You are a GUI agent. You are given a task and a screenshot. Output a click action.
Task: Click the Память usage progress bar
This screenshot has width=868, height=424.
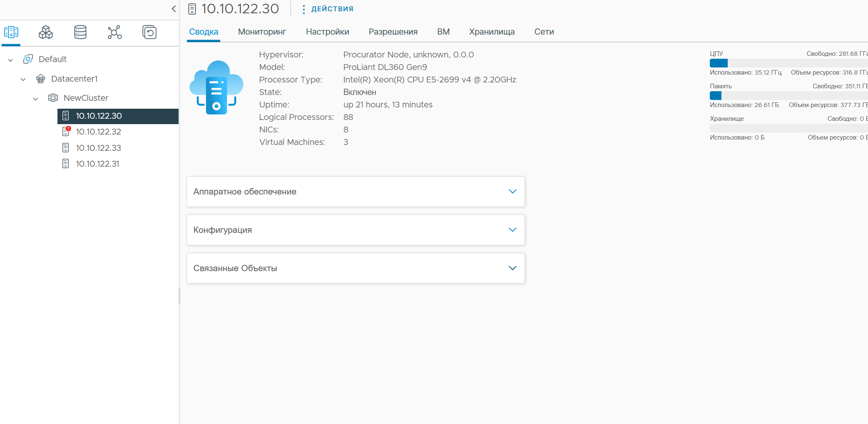tap(788, 95)
